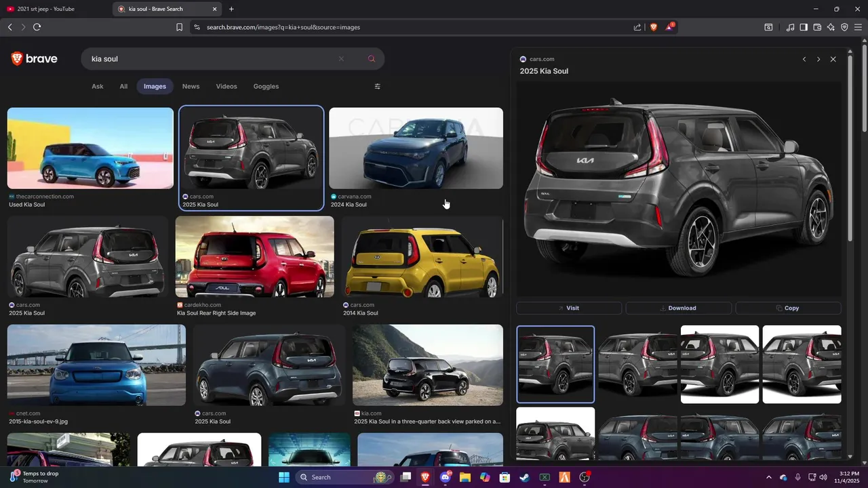Open the media playlist music note icon
The width and height of the screenshot is (868, 488).
click(x=790, y=27)
